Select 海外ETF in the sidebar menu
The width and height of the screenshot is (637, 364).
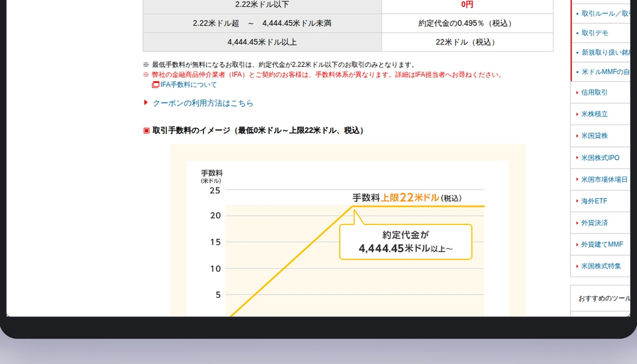(594, 201)
